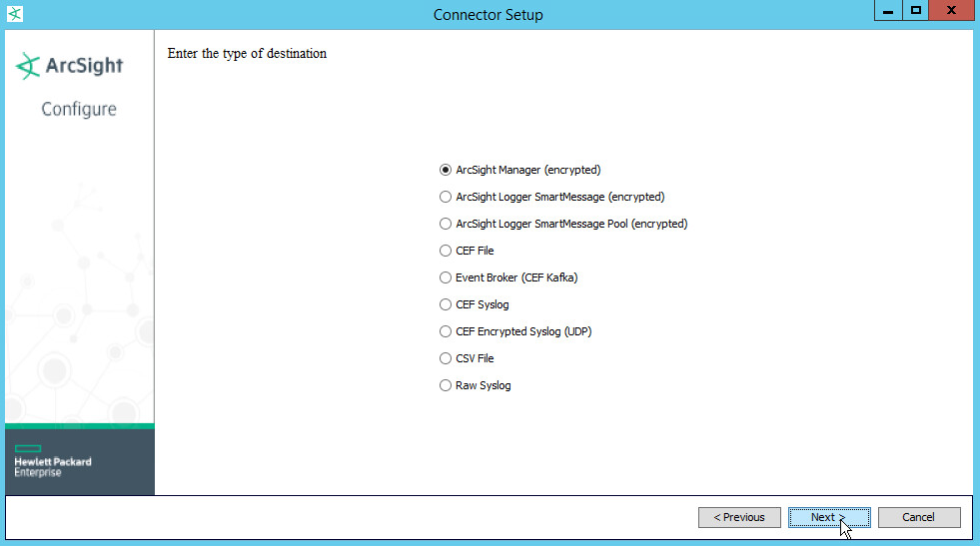Select Event Broker (CEF Kafka) destination
980x546 pixels.
446,277
